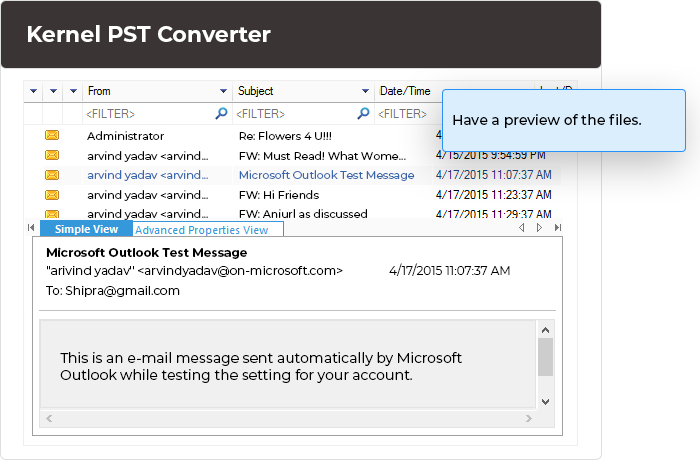Click preview title 'Microsoft Outlook Test Message'

click(146, 252)
